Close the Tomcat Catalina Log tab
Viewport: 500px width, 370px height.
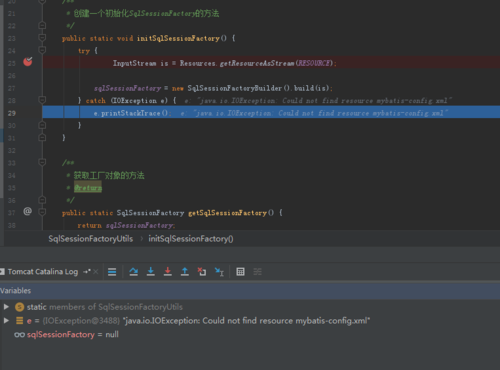coord(96,272)
